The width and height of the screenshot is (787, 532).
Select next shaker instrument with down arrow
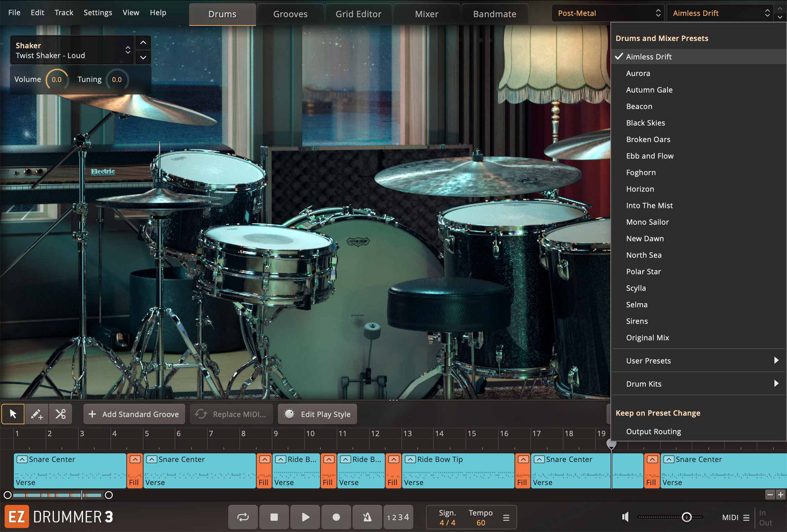pos(143,58)
